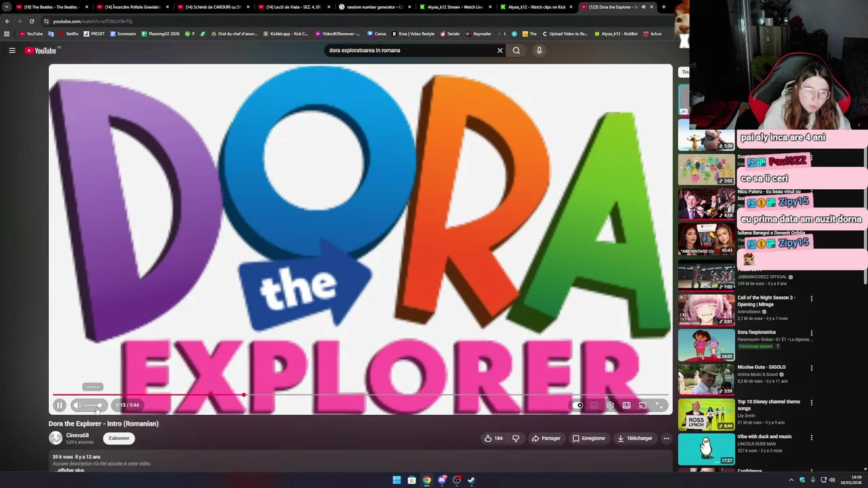
Task: Open the Cineva68 channel avatar
Action: point(56,439)
